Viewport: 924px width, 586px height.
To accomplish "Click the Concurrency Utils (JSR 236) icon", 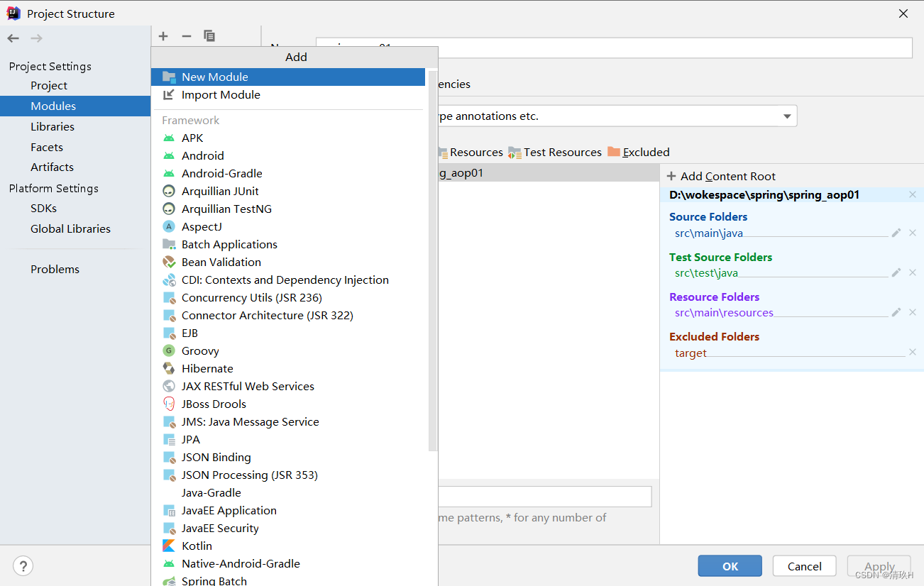I will (169, 297).
